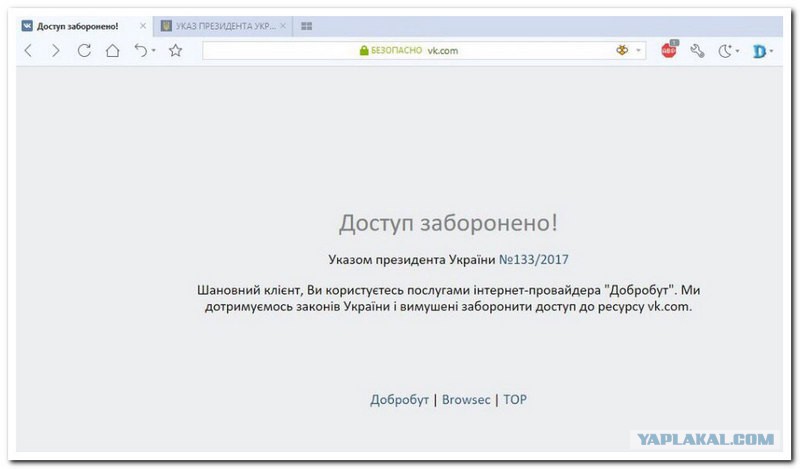Open the Adblock Plus extension icon

669,50
